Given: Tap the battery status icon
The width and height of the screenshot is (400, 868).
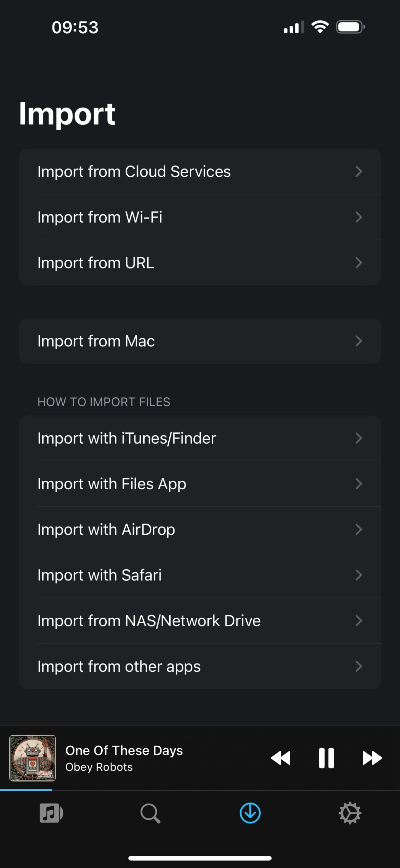Looking at the screenshot, I should pos(350,27).
